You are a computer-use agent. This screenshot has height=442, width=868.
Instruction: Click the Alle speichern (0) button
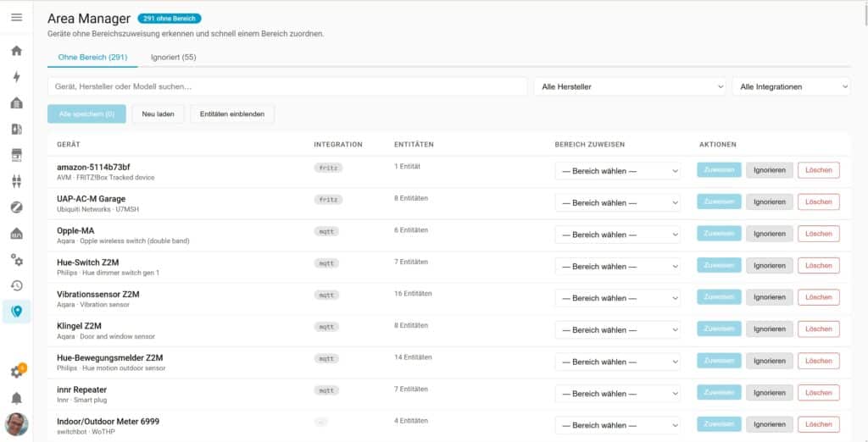coord(87,114)
